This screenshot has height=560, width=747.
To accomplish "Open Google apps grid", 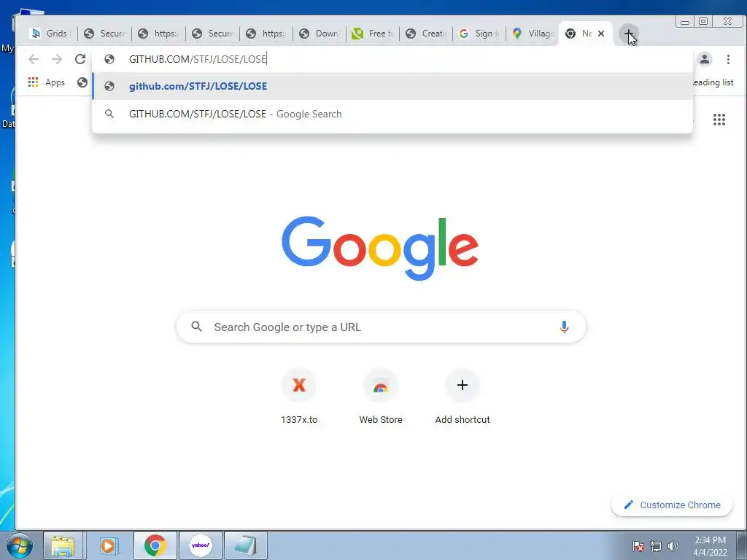I will point(719,120).
